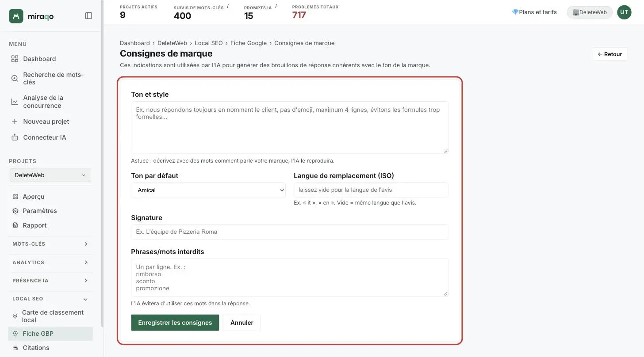
Task: Click the Problèmes totaux value 717
Action: (299, 15)
